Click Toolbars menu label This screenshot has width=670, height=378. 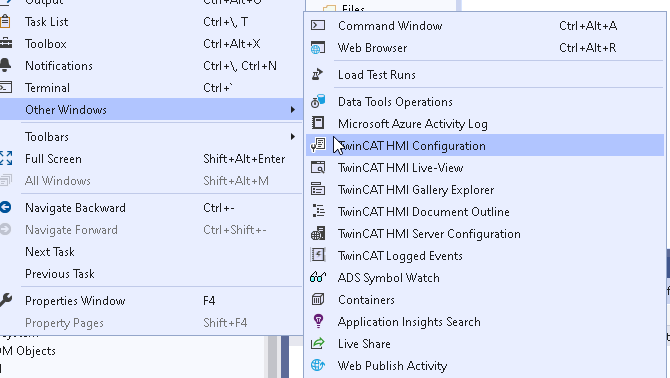tap(47, 137)
